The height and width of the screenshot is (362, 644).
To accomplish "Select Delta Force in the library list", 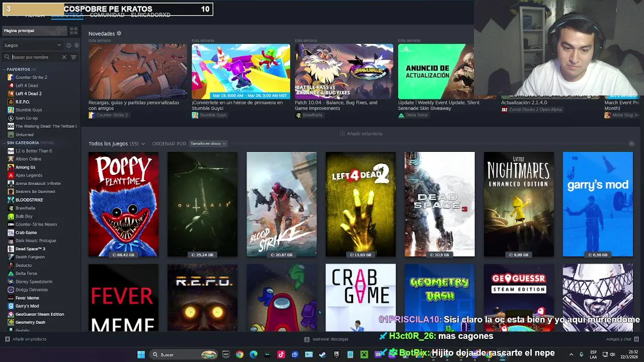I will [x=26, y=273].
